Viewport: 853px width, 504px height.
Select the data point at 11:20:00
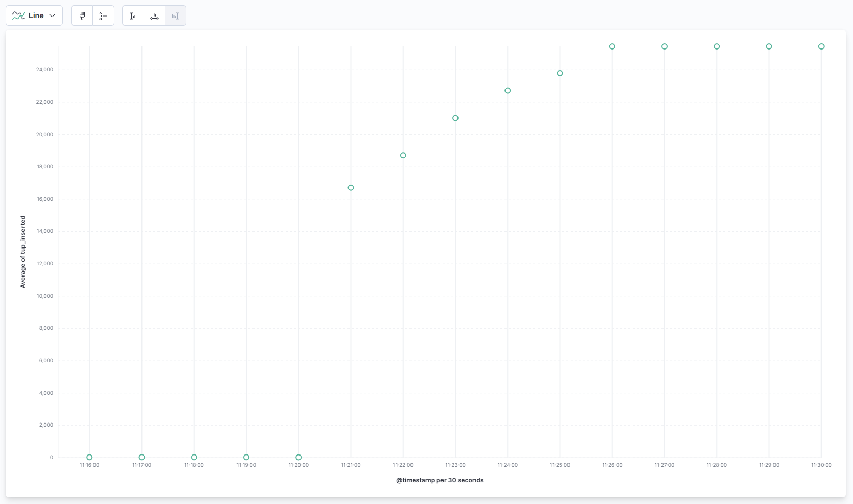[x=298, y=457]
